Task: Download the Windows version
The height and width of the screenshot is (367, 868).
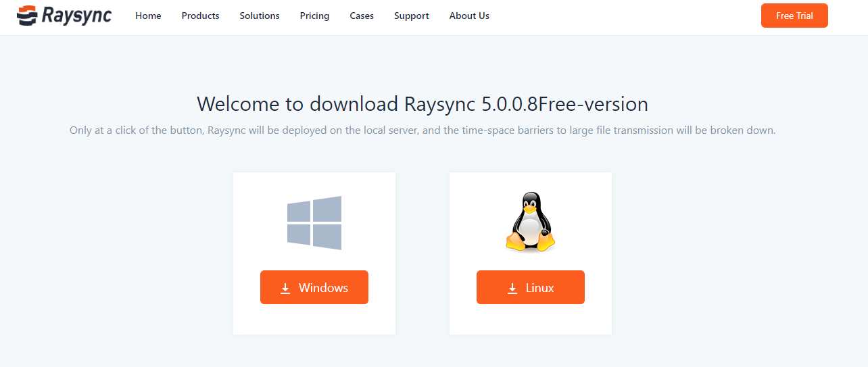Action: click(314, 287)
